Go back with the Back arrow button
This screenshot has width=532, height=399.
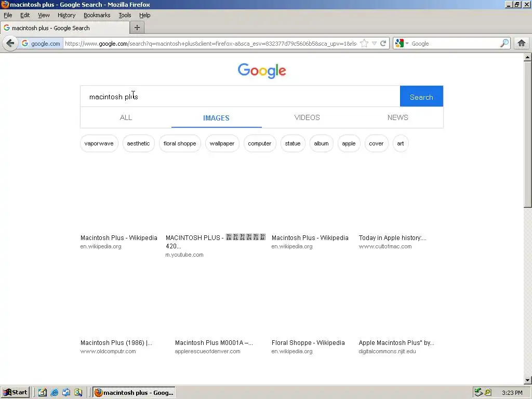(10, 44)
